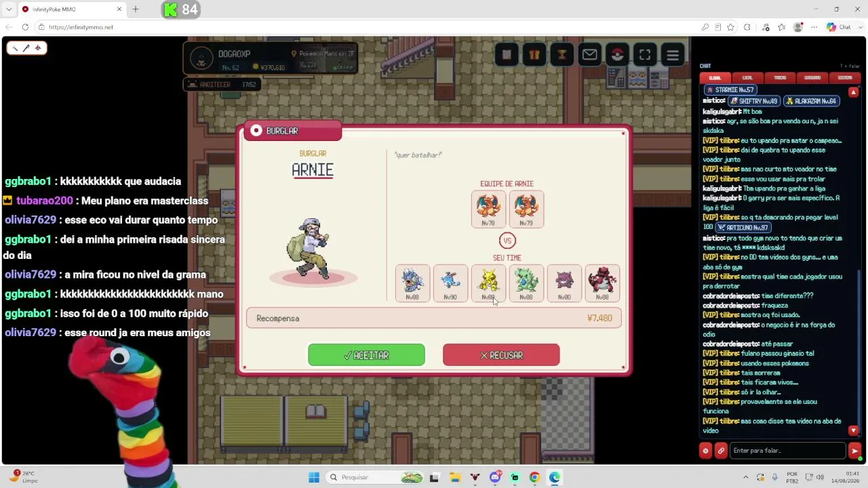Decline the battle with RECUSAR
This screenshot has width=868, height=488.
[501, 355]
